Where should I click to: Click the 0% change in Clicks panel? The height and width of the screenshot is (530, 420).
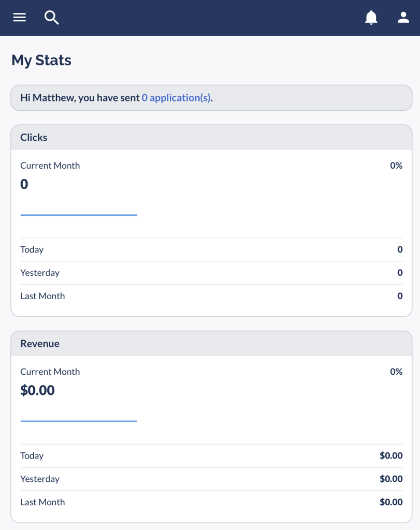pyautogui.click(x=396, y=166)
